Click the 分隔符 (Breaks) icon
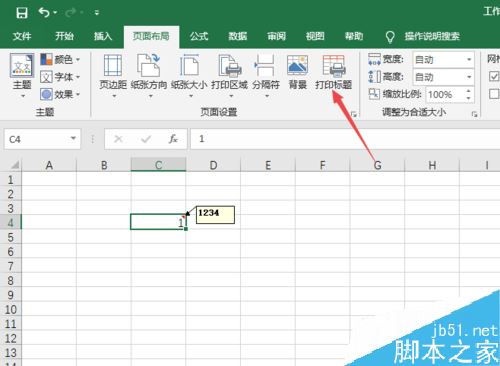Viewport: 500px width, 366px height. pos(265,66)
